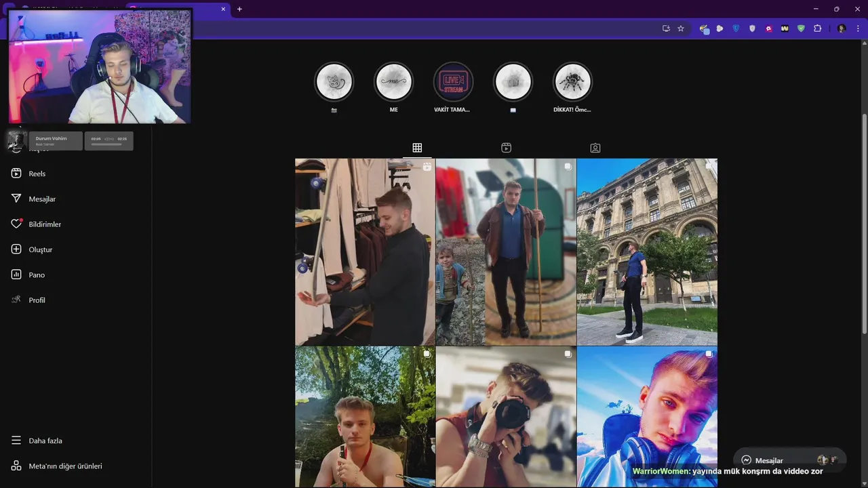Close the current browser tab
Viewport: 868px width, 488px height.
(x=224, y=9)
